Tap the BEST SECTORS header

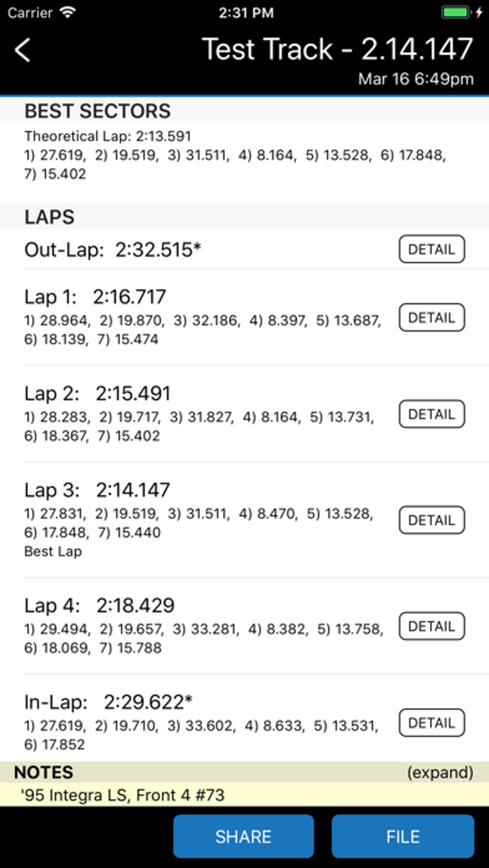[x=98, y=111]
